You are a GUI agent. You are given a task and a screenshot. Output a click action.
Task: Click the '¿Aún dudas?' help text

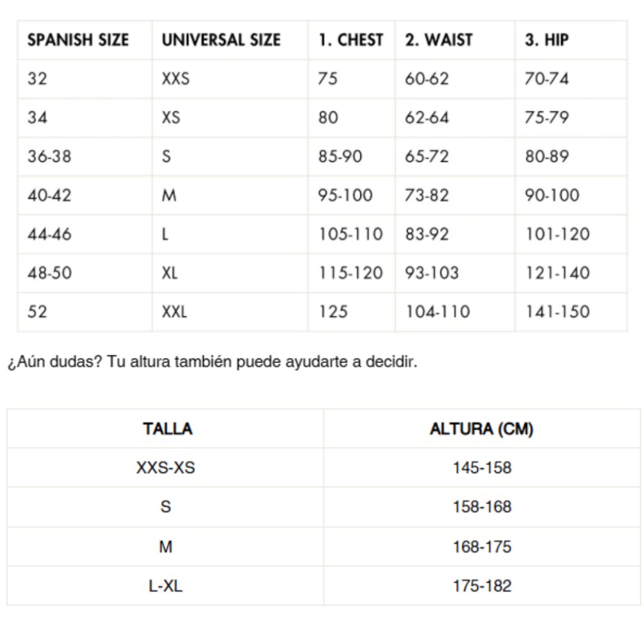coord(212,363)
